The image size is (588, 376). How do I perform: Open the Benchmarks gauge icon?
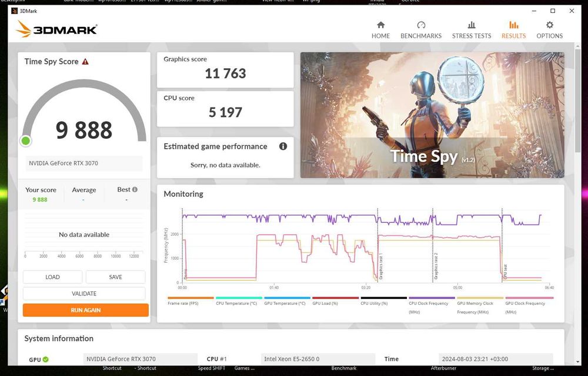point(421,25)
